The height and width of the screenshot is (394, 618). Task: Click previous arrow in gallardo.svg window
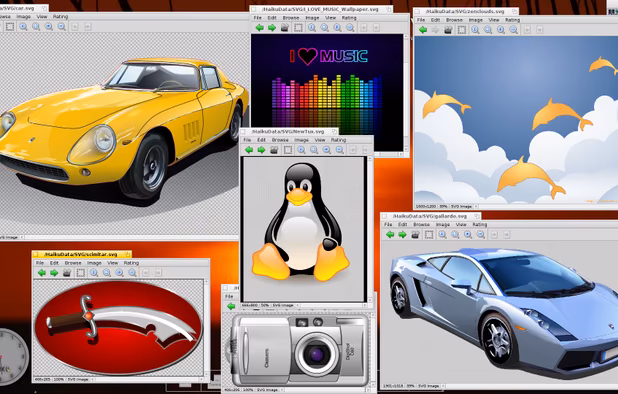click(x=390, y=234)
